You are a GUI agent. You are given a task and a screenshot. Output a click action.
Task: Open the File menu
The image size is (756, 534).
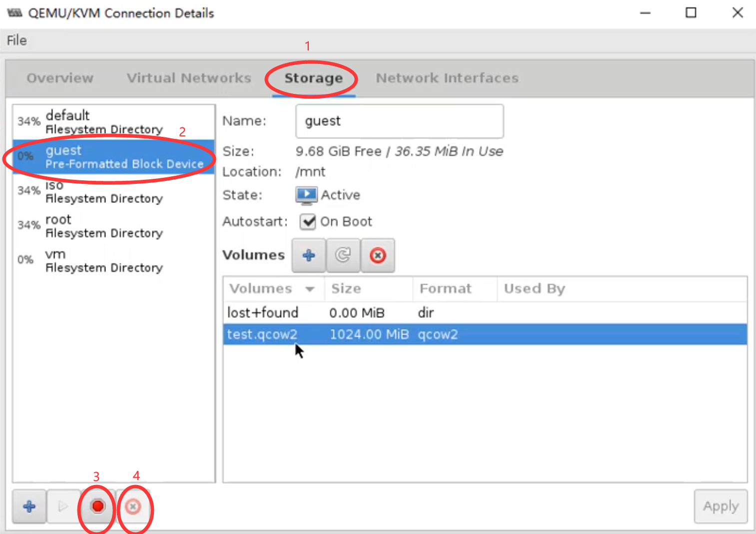(x=16, y=40)
